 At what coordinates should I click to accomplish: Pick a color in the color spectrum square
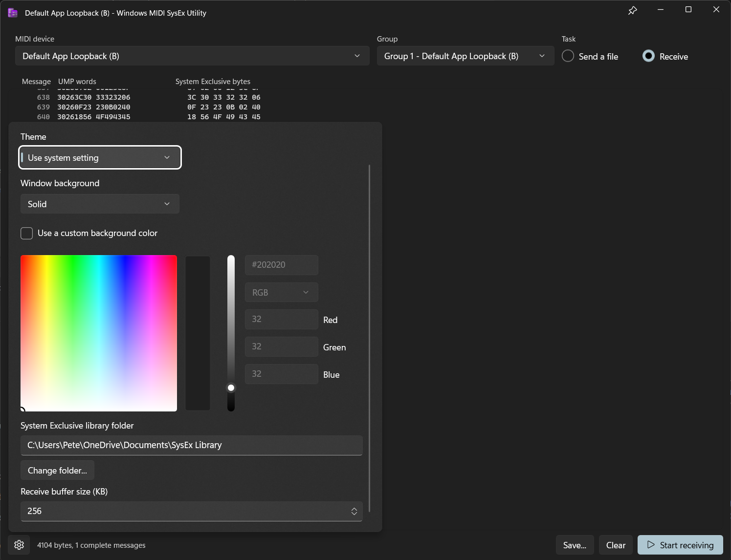click(99, 333)
